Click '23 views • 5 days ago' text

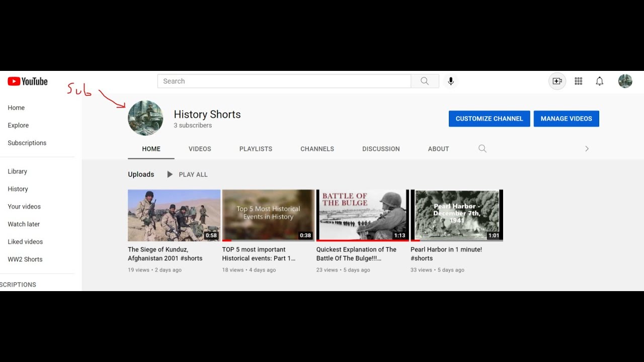pos(343,270)
